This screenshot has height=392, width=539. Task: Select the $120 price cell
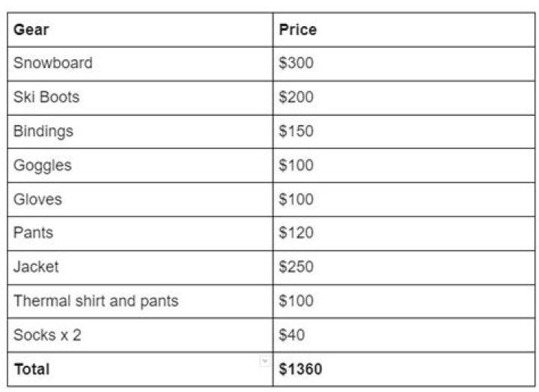[x=403, y=233]
